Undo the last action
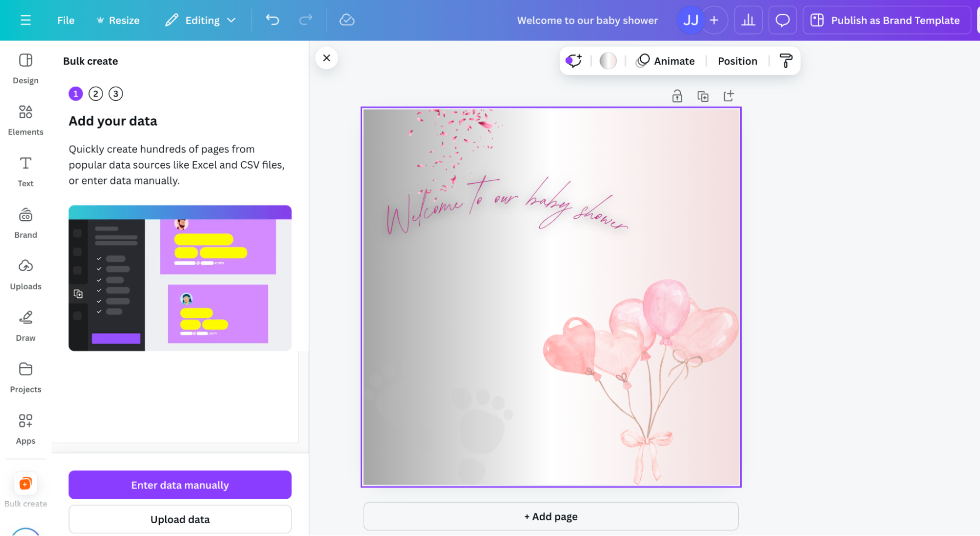Screen dimensions: 980x536 [273, 20]
